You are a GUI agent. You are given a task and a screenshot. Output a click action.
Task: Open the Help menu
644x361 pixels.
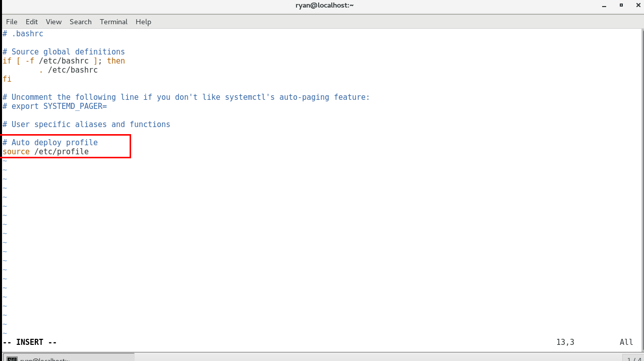pos(143,22)
